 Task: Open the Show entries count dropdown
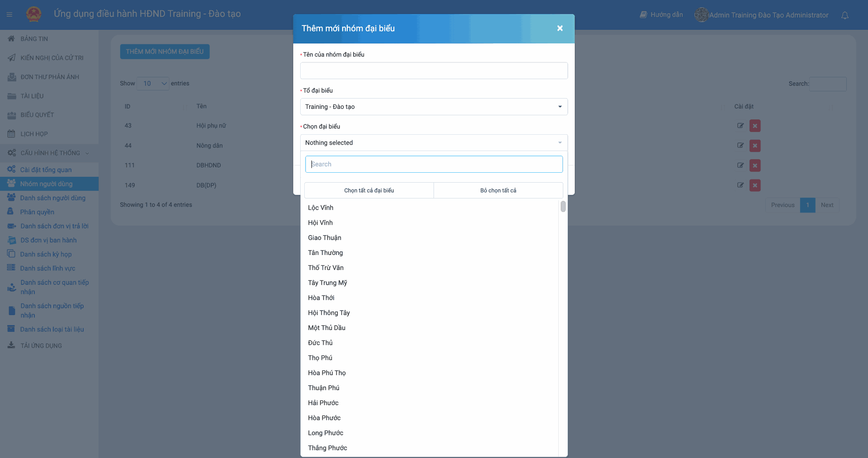click(x=153, y=84)
